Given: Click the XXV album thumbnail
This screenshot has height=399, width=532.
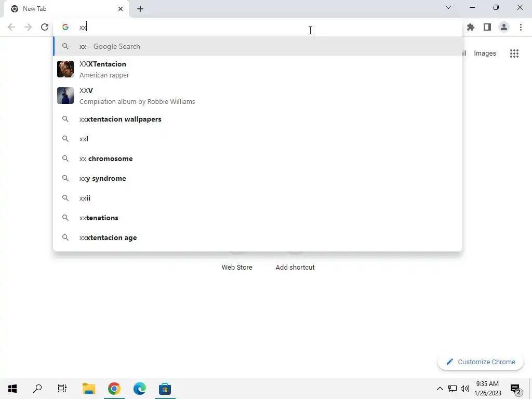Looking at the screenshot, I should (65, 96).
